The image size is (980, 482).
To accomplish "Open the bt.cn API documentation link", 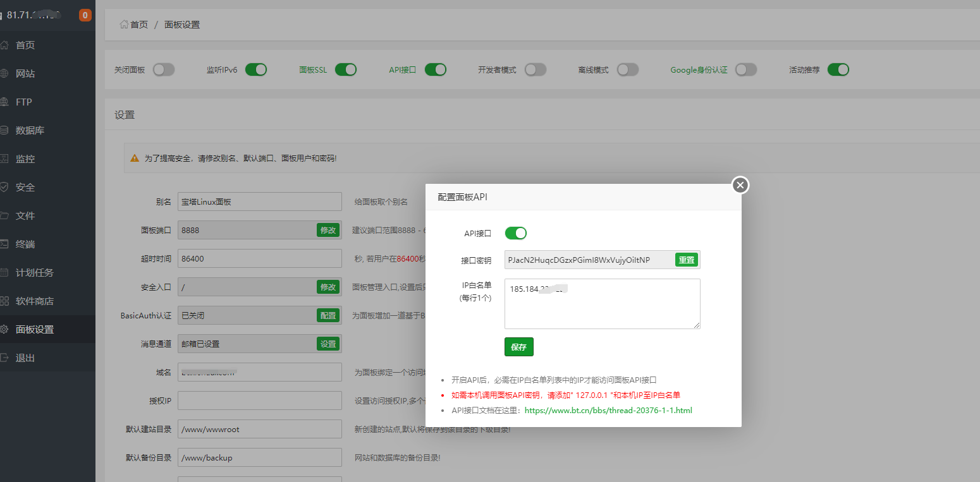I will pyautogui.click(x=608, y=411).
